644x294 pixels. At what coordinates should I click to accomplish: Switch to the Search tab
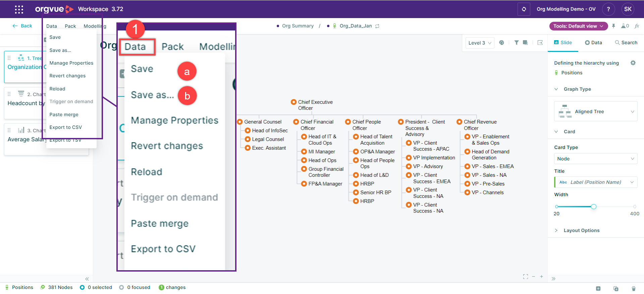point(626,43)
